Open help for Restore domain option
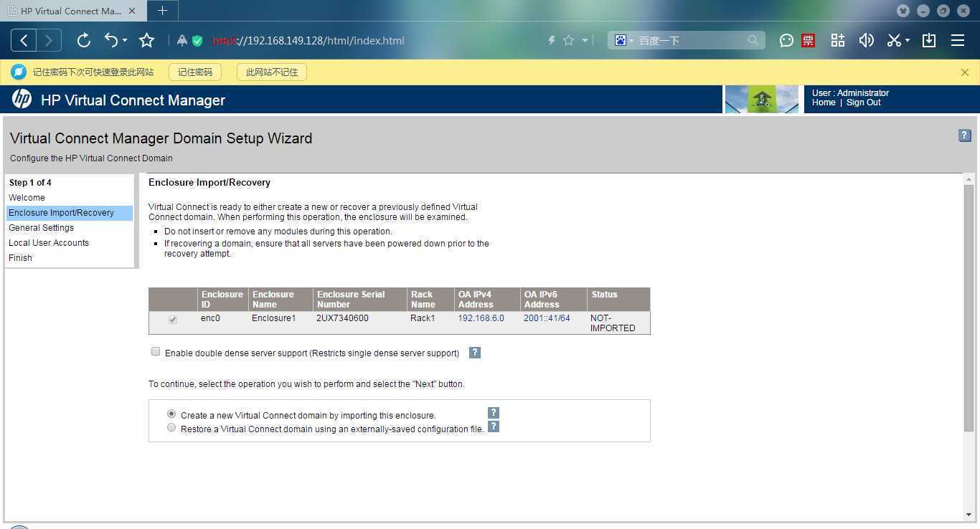Viewport: 980px width, 529px height. pyautogui.click(x=494, y=426)
